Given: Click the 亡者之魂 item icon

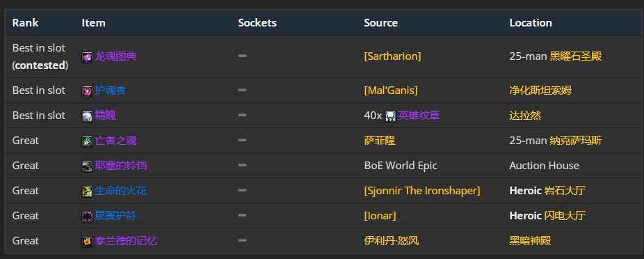Looking at the screenshot, I should point(87,141).
